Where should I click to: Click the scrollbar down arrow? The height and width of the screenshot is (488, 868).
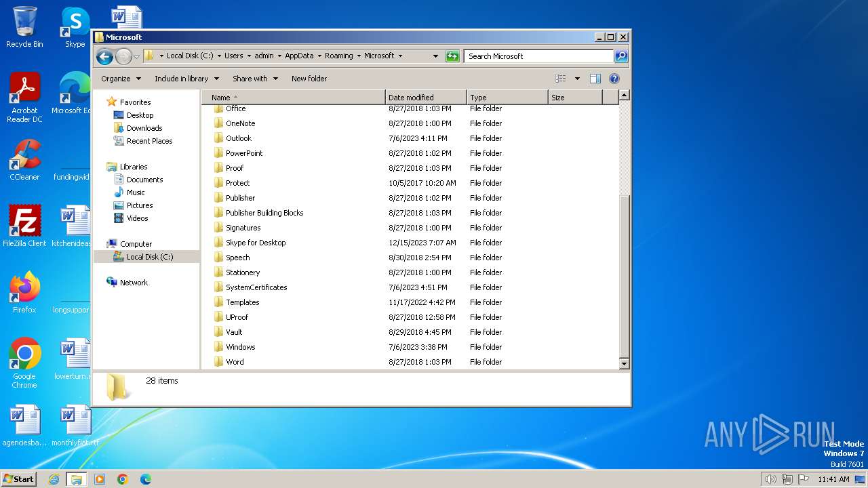[625, 364]
